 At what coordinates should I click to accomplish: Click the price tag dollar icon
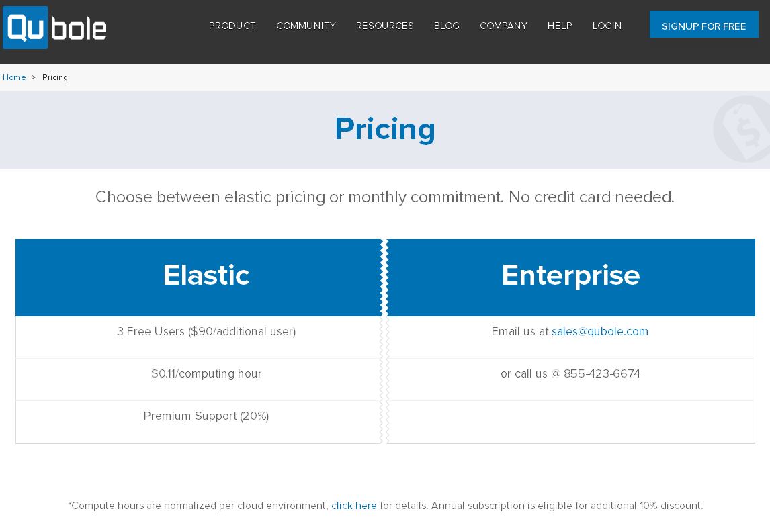(742, 129)
